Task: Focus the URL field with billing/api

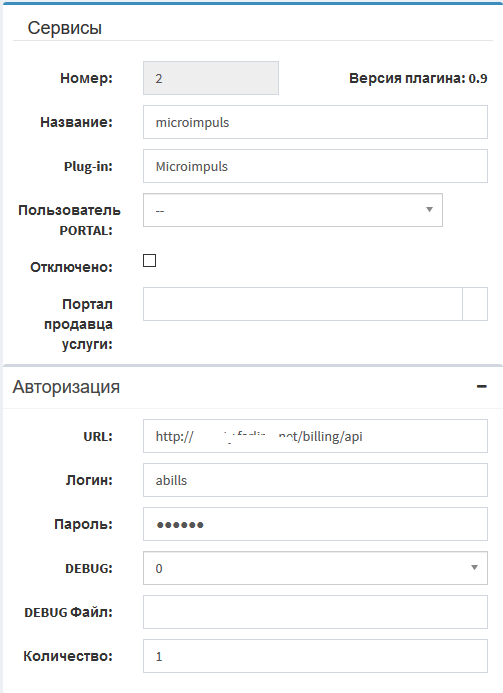Action: point(315,436)
